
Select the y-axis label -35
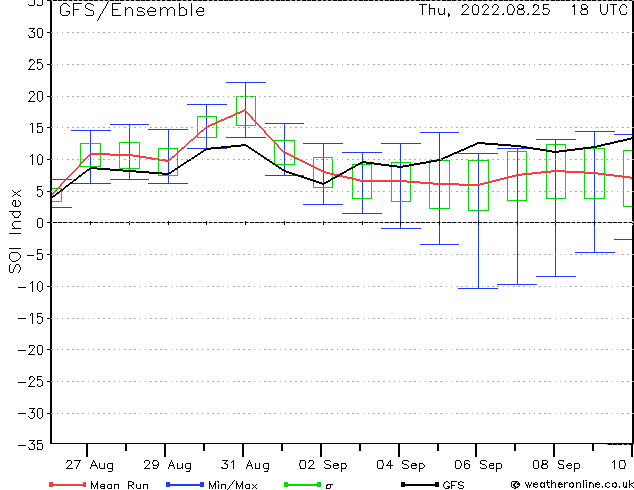(31, 445)
